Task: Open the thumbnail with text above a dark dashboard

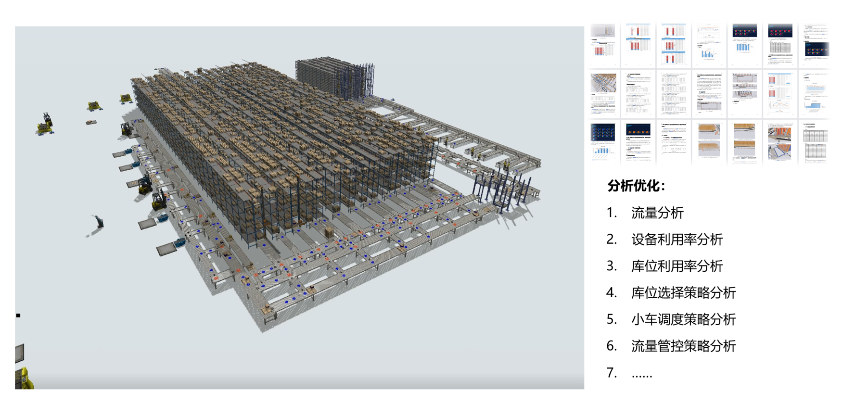Action: (815, 45)
